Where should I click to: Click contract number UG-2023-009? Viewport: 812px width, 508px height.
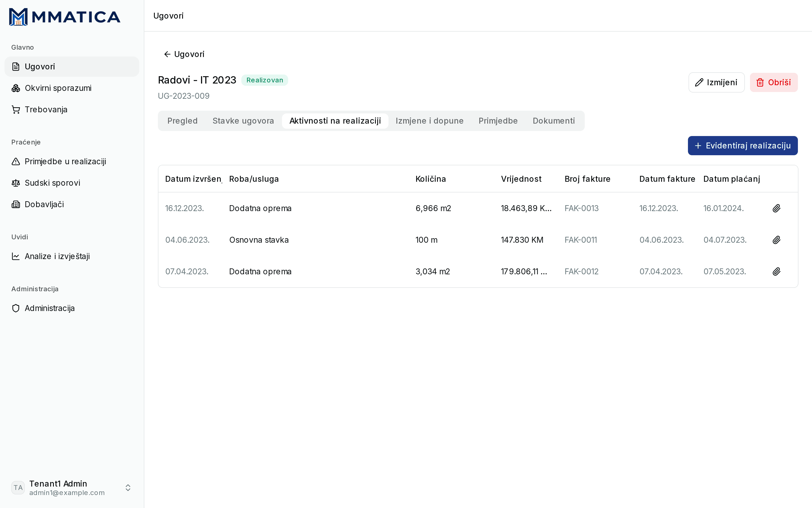click(184, 96)
